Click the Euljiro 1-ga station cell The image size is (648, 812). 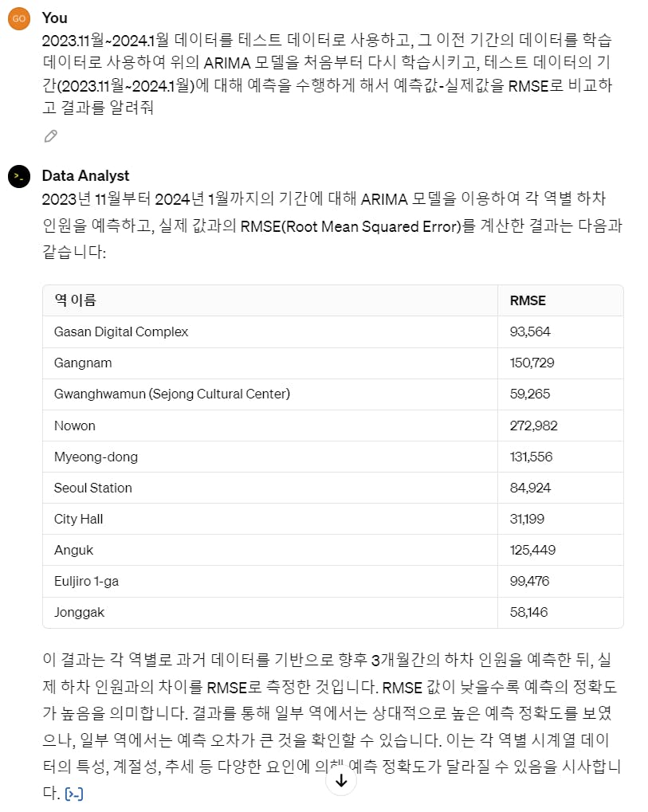(x=86, y=581)
